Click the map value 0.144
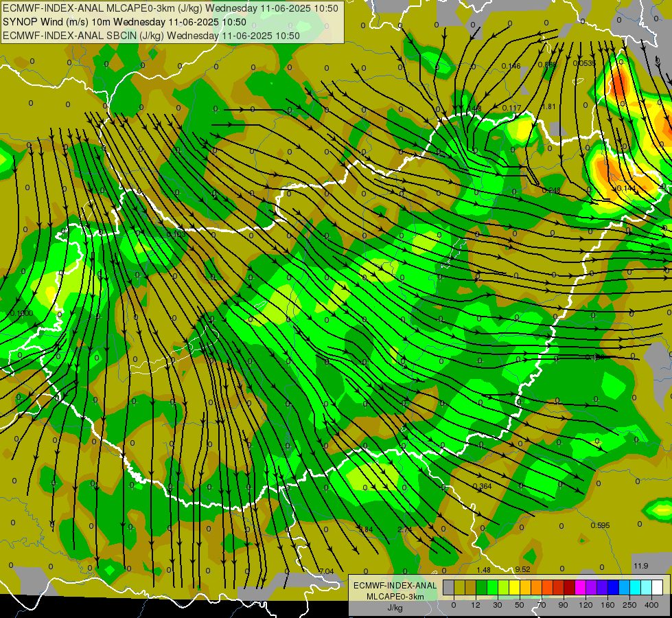 click(x=626, y=188)
